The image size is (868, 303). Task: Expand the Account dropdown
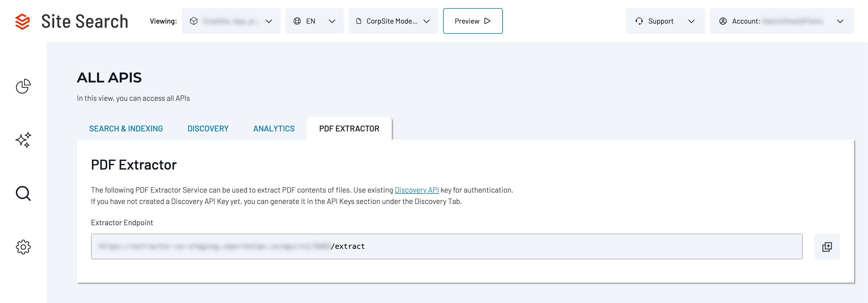[x=782, y=21]
